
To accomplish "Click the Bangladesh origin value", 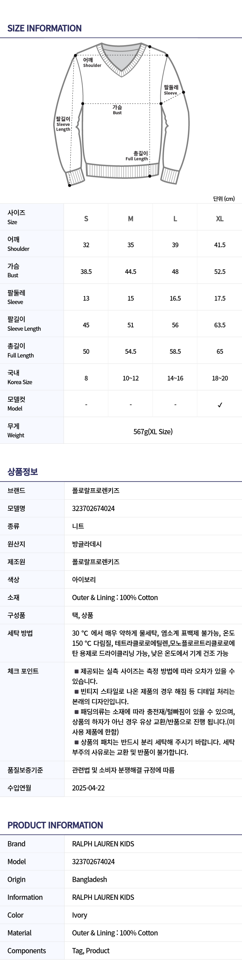I will coord(89,880).
